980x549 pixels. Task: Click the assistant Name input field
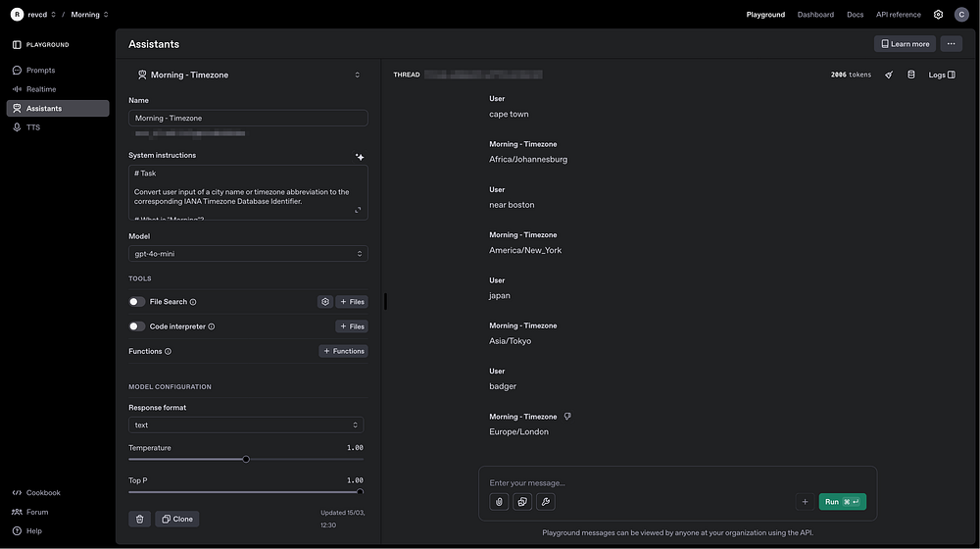click(248, 119)
